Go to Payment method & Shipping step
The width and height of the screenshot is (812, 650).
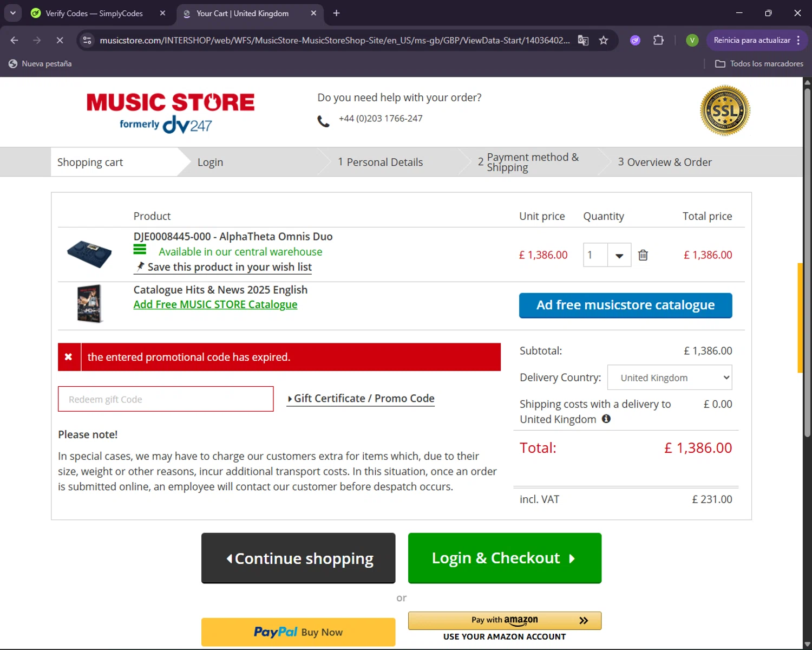coord(528,162)
